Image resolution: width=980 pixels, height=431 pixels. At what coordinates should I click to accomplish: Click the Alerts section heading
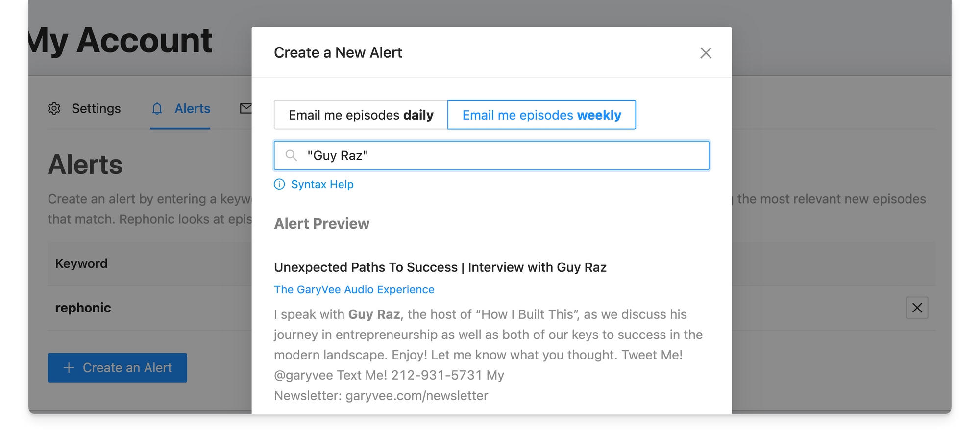tap(85, 164)
